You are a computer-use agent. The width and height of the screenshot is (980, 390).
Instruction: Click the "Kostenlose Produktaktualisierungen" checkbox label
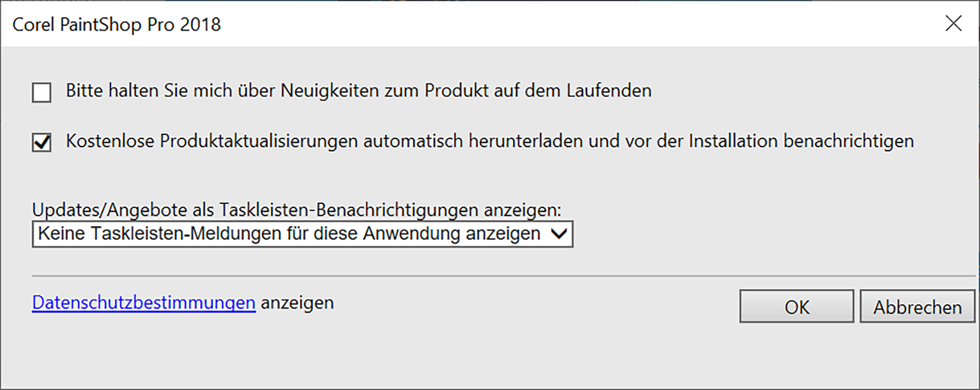489,141
